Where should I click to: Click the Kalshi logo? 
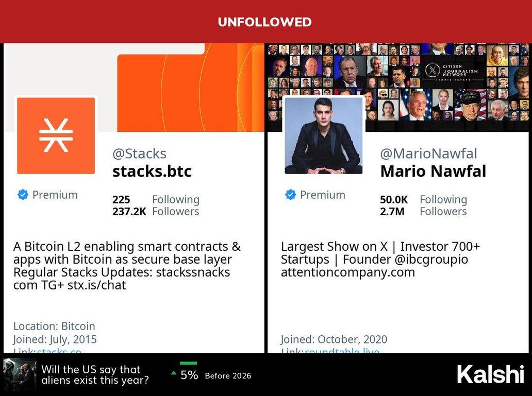click(x=490, y=374)
